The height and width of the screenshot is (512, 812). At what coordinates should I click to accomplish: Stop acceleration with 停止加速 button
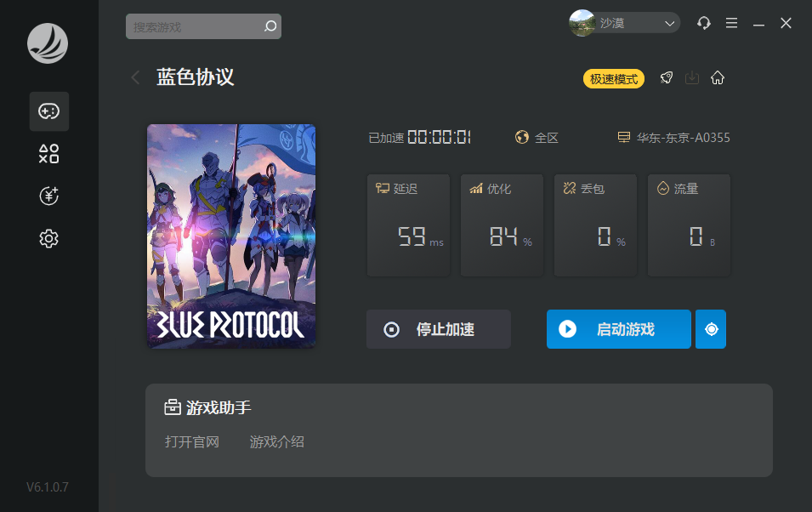tap(439, 329)
